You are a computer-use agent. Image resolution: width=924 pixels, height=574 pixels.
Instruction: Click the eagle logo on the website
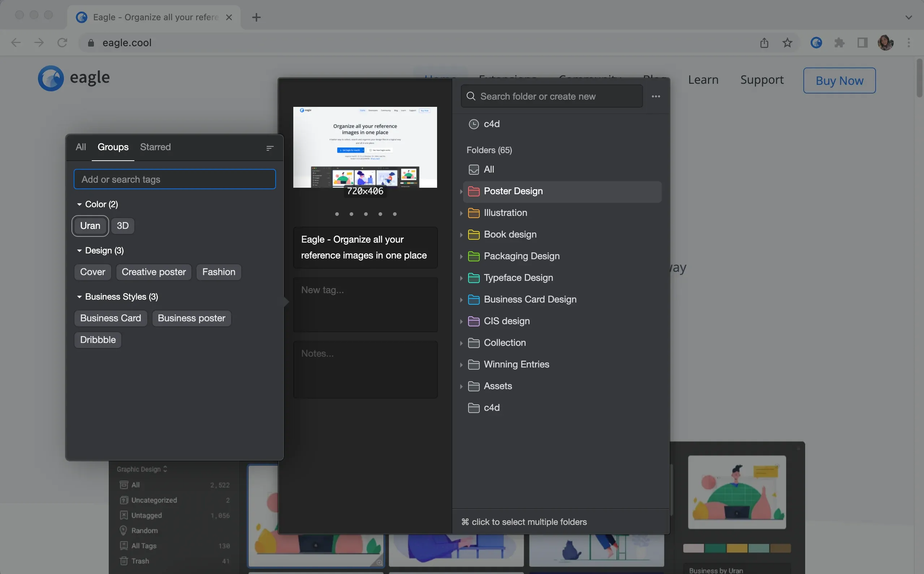tap(74, 78)
